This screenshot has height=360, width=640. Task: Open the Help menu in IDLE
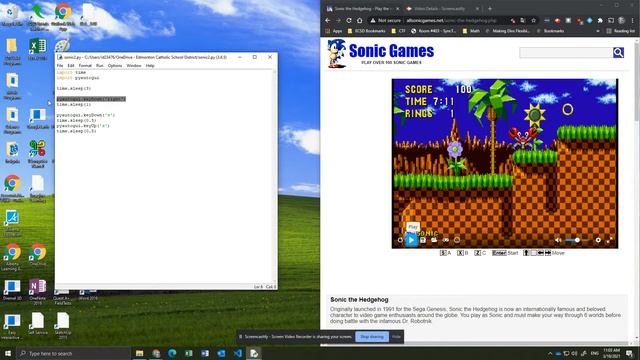(x=150, y=65)
